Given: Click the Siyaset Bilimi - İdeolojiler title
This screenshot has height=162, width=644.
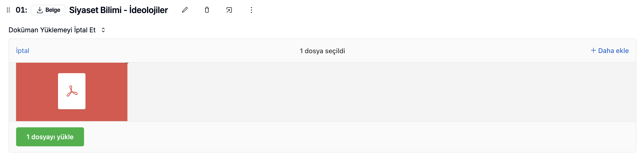Looking at the screenshot, I should tap(118, 10).
